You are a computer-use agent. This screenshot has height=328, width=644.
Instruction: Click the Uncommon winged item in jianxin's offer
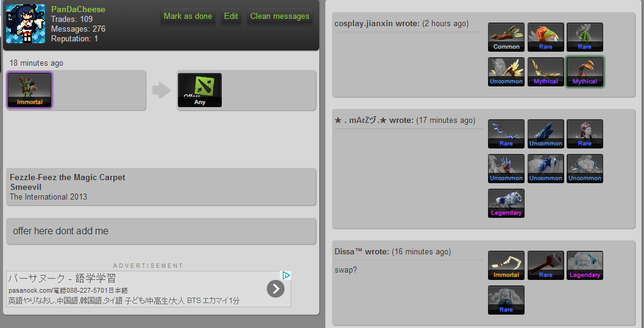point(506,72)
